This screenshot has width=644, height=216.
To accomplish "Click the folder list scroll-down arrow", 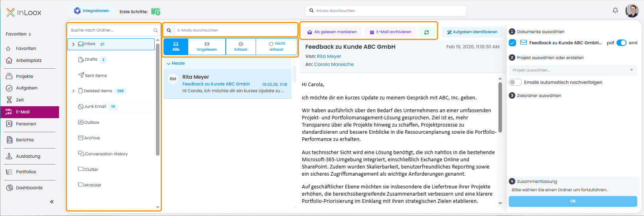I will pyautogui.click(x=158, y=208).
